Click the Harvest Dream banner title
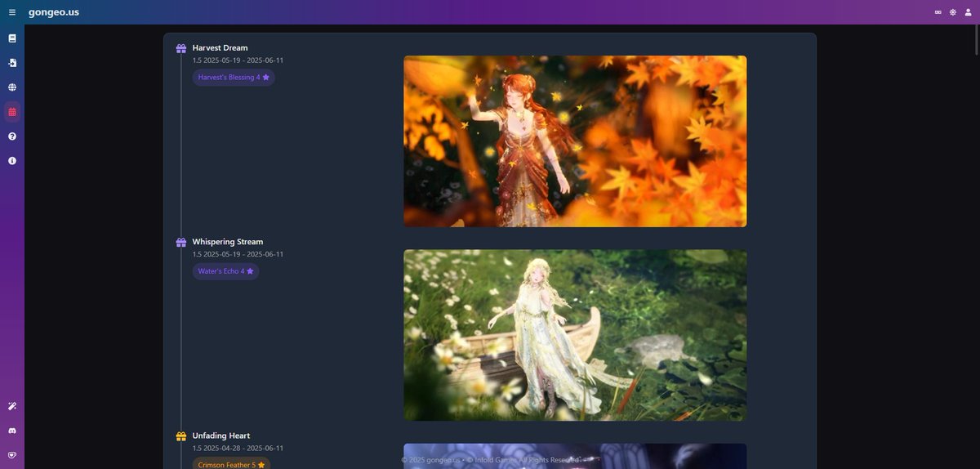Viewport: 980px width, 469px height. click(x=220, y=48)
